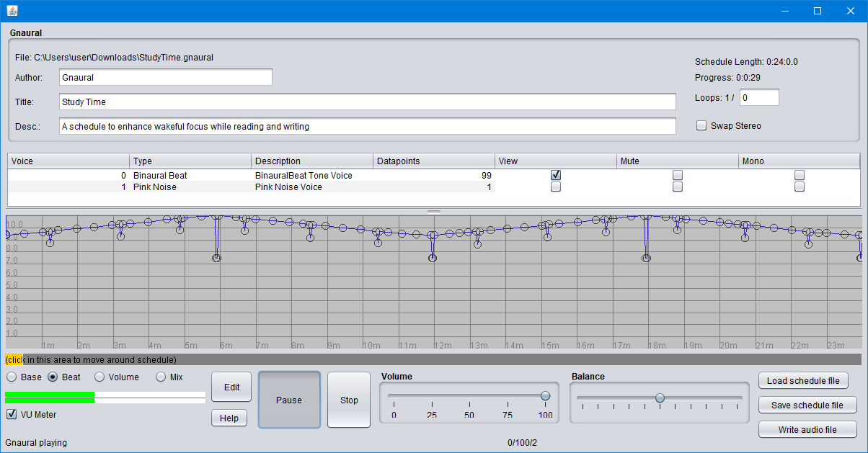Click the Datapoints column header
The height and width of the screenshot is (453, 868).
tap(434, 161)
